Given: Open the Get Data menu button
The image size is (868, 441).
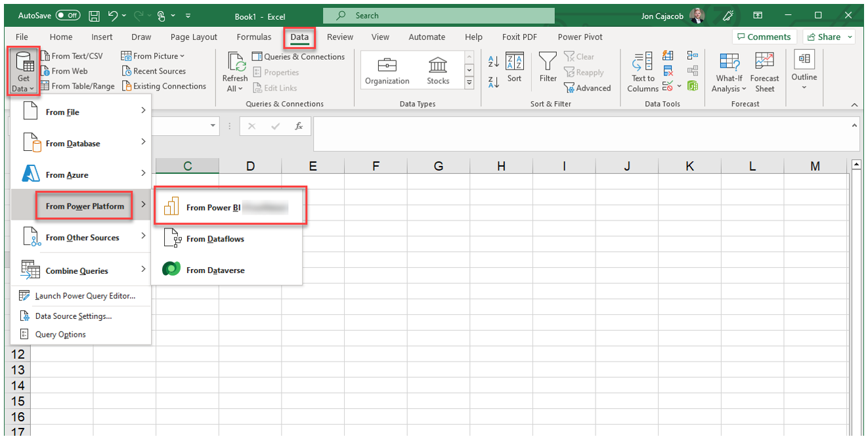Looking at the screenshot, I should point(24,71).
